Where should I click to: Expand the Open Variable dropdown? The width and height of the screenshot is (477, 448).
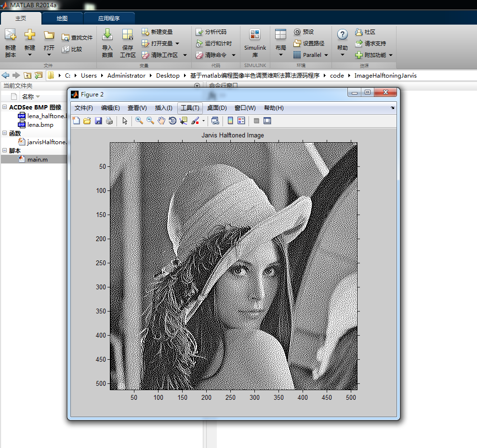177,43
